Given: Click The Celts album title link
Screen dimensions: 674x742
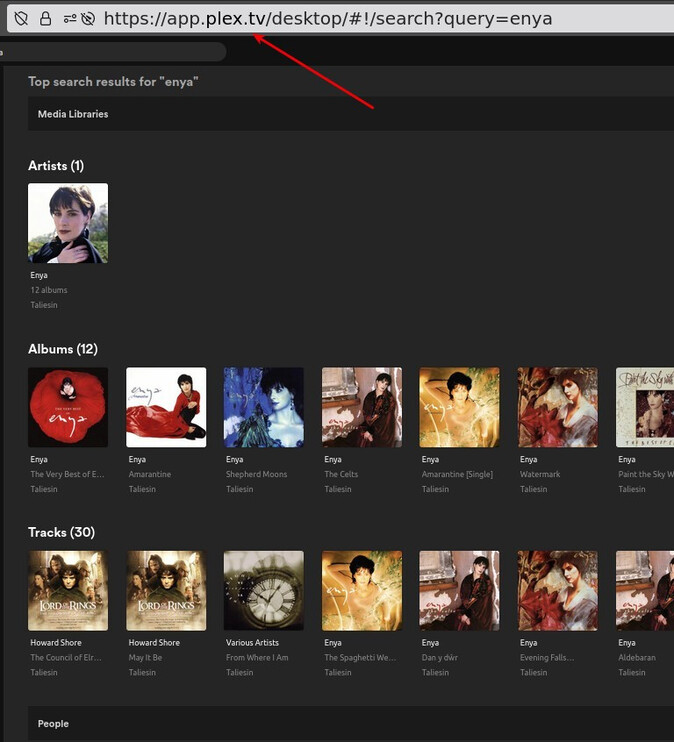Looking at the screenshot, I should [341, 474].
